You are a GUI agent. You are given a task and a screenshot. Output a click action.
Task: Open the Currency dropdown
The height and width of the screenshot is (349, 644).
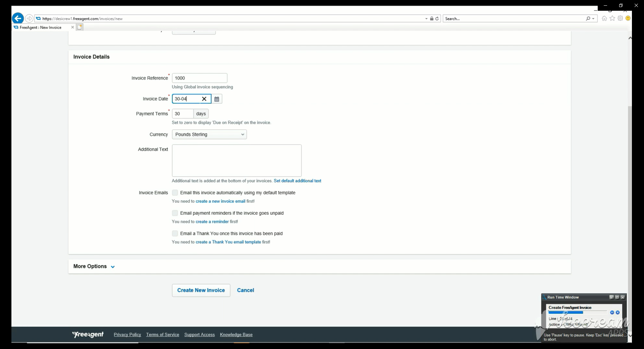coord(209,135)
